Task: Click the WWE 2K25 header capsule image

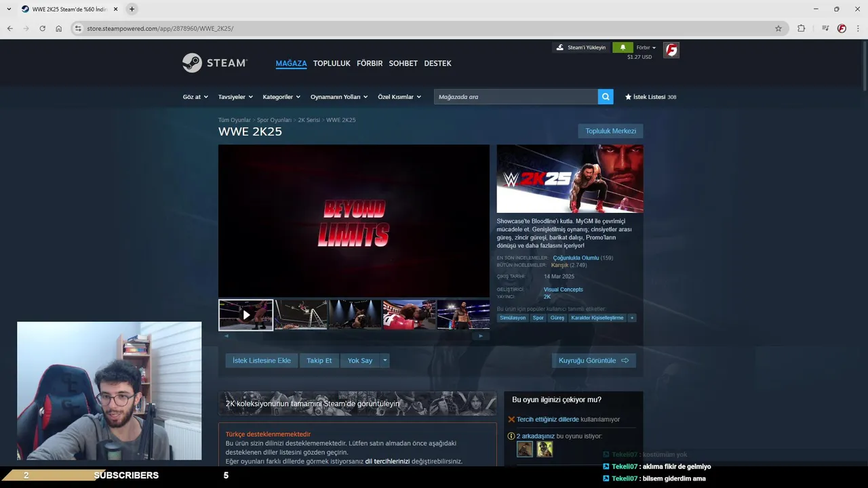Action: 570,179
